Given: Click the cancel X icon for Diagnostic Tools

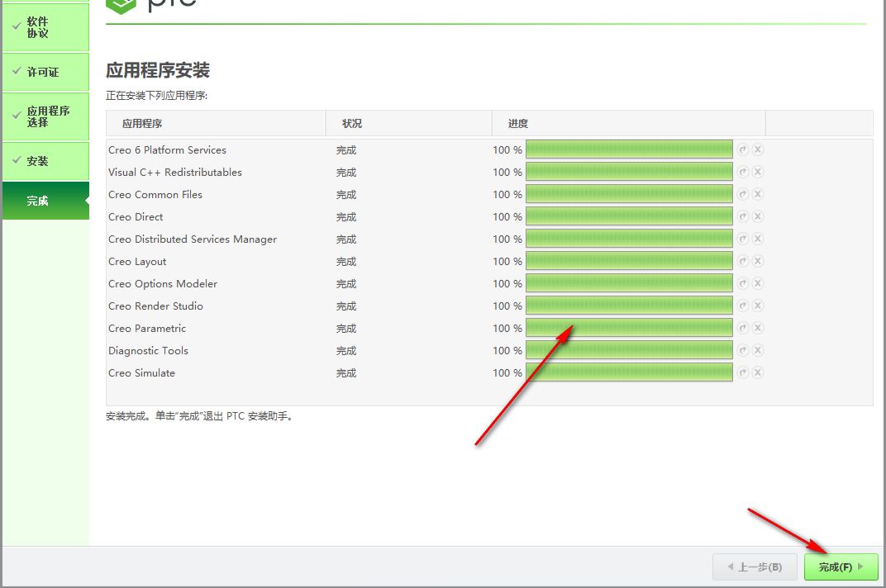Looking at the screenshot, I should click(758, 350).
